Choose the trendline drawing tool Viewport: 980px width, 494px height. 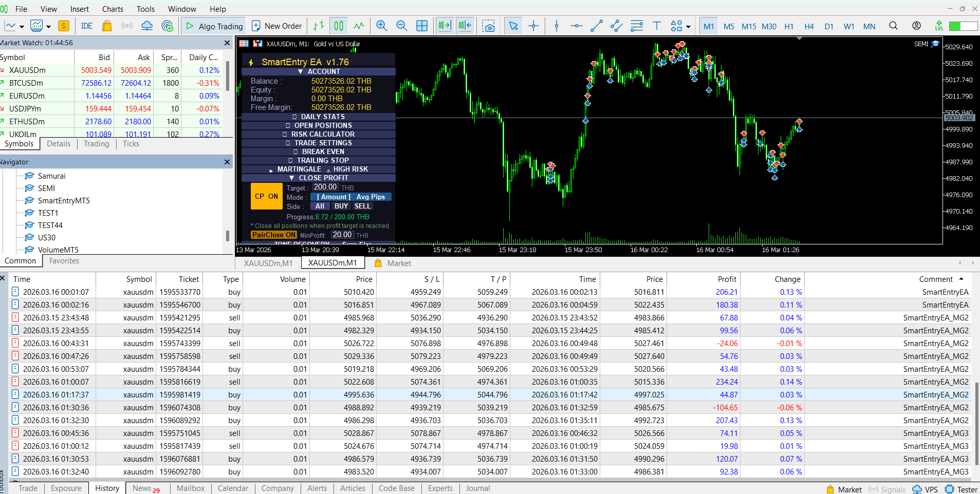coord(596,26)
